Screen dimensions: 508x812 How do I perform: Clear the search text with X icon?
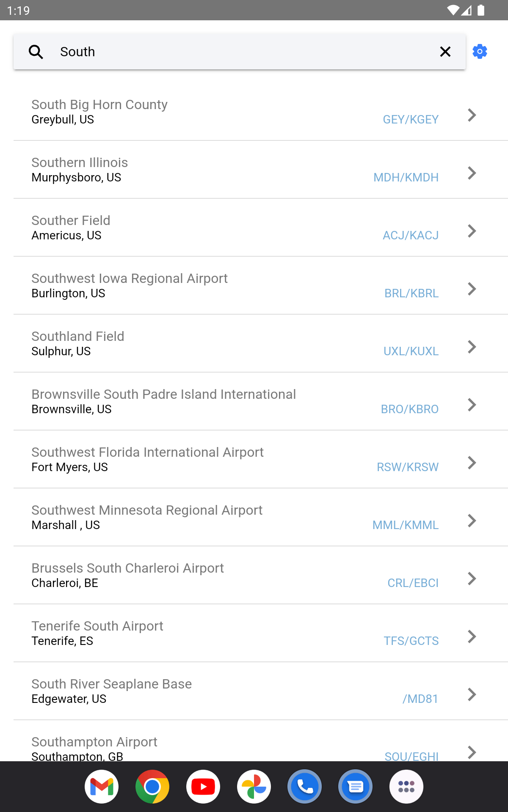(x=445, y=52)
